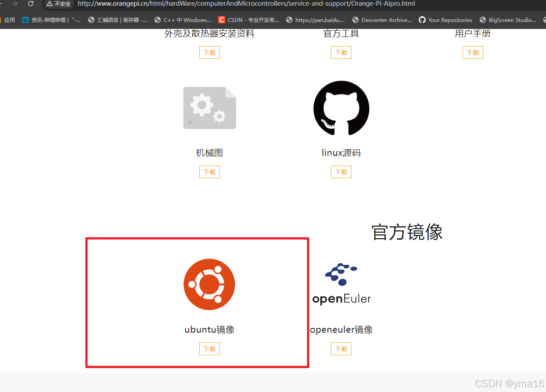This screenshot has width=546, height=392.
Task: Click the orange Ubuntu logo icon
Action: 209,284
